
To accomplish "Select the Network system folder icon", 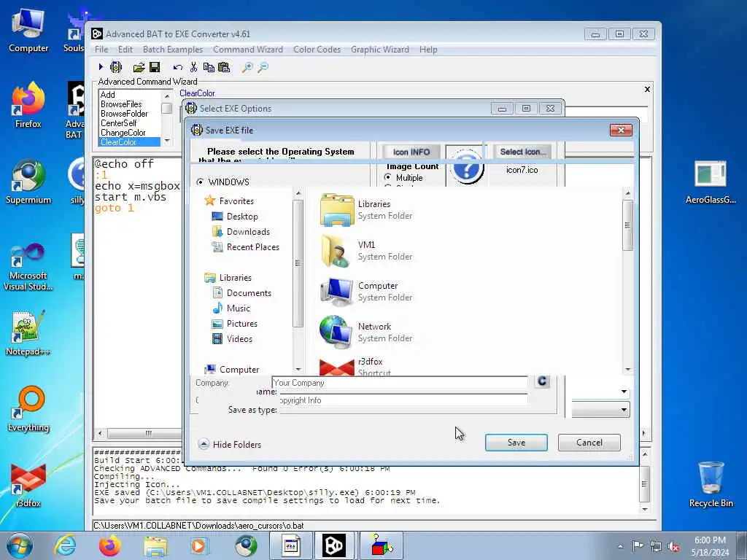I will (337, 332).
